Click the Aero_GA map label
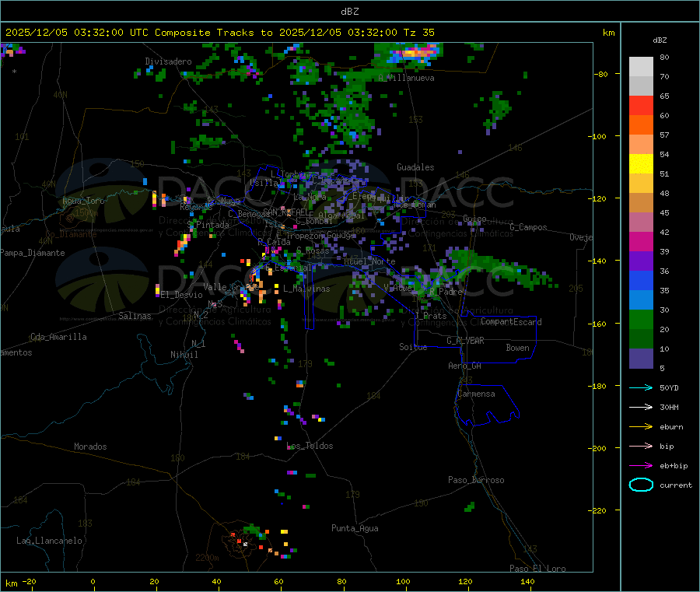Screen dimensions: 700x592 [464, 366]
